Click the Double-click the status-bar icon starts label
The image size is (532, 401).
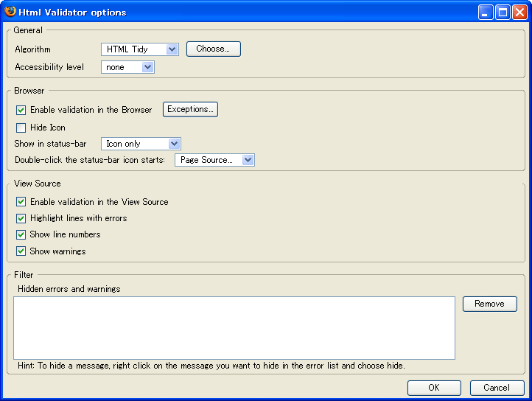[90, 160]
